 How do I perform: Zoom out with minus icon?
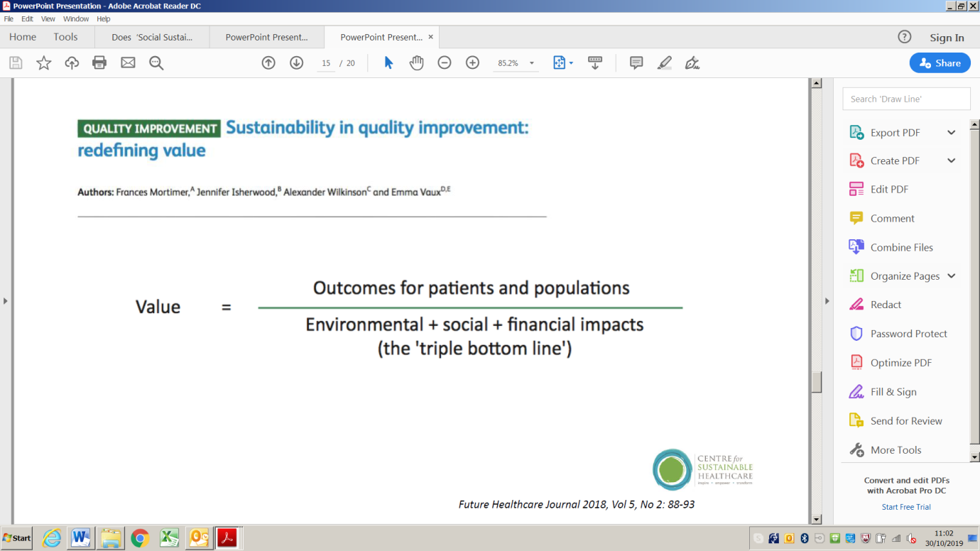445,63
